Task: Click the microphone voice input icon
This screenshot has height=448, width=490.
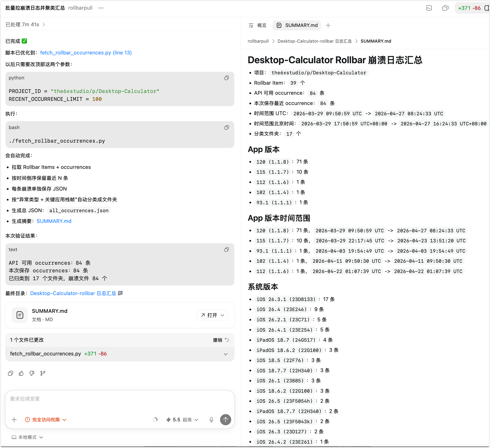Action: coord(211,420)
